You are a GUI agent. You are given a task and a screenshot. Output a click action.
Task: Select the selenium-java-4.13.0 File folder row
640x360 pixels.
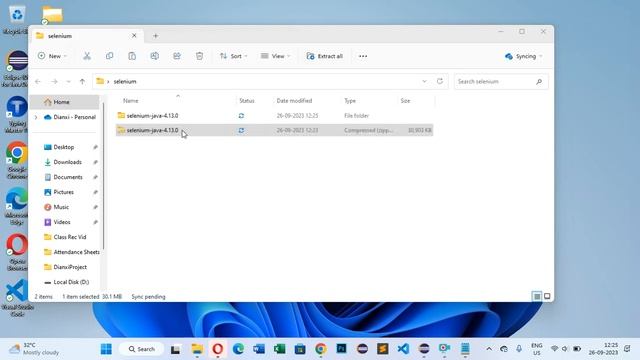[274, 116]
